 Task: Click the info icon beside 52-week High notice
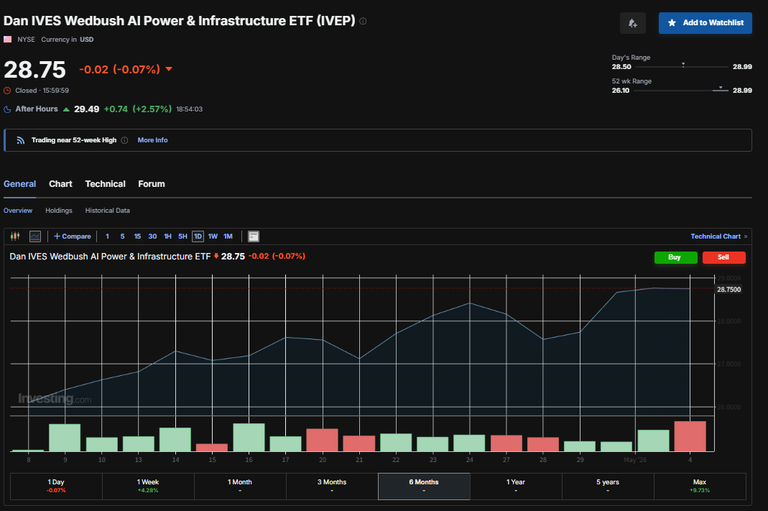[124, 140]
